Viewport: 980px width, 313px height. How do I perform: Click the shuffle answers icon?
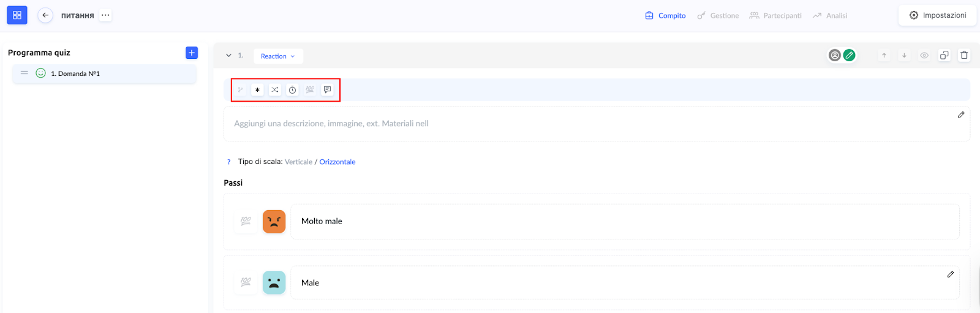(275, 90)
